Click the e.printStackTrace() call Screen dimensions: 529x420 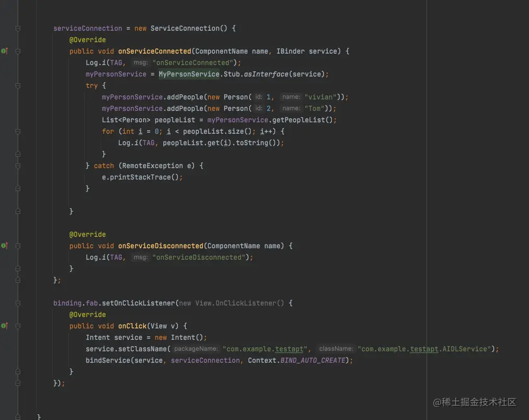click(x=140, y=177)
